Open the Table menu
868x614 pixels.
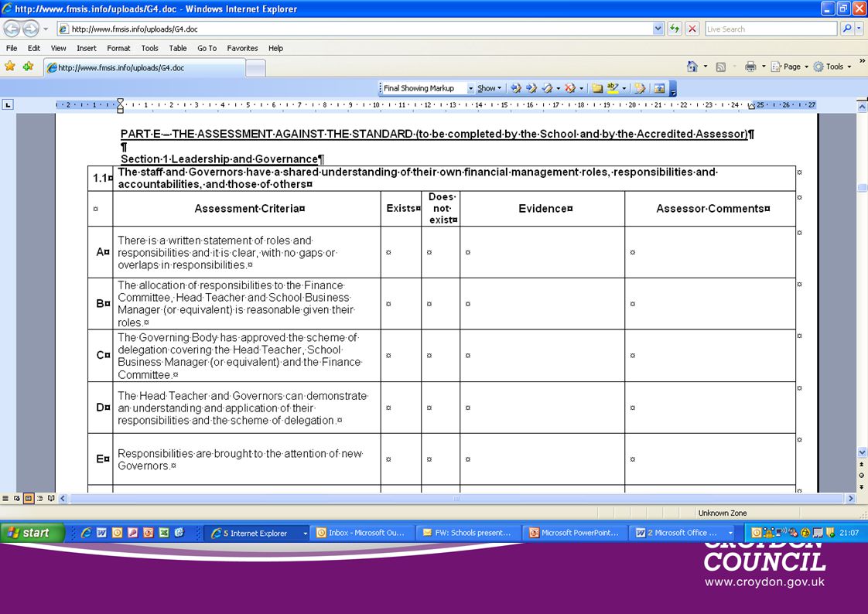[178, 48]
